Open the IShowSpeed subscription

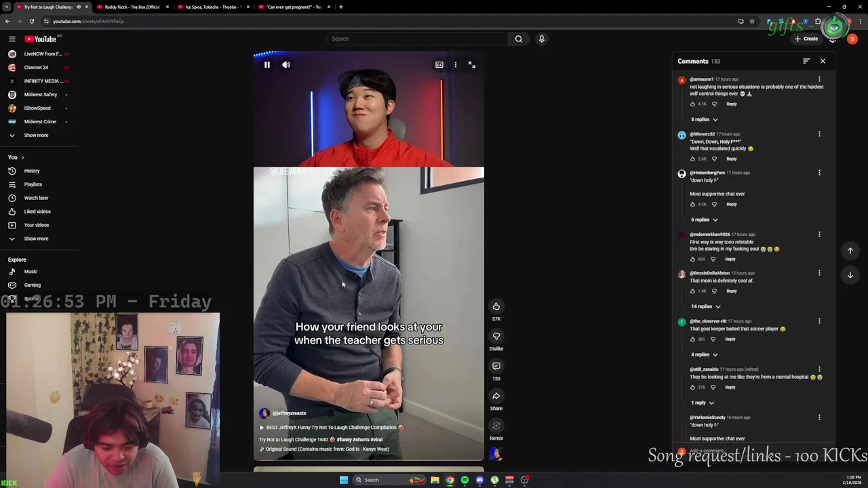tap(39, 108)
